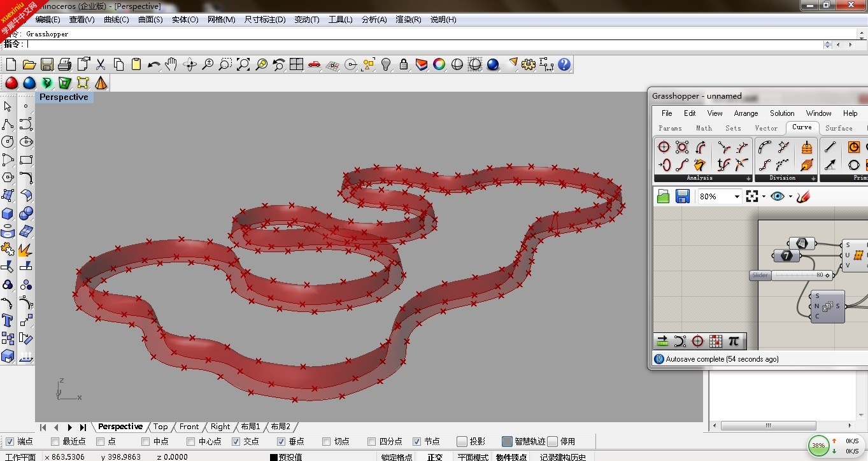This screenshot has height=461, width=868.
Task: Click the New file icon in Rhino toolbar
Action: coord(11,64)
